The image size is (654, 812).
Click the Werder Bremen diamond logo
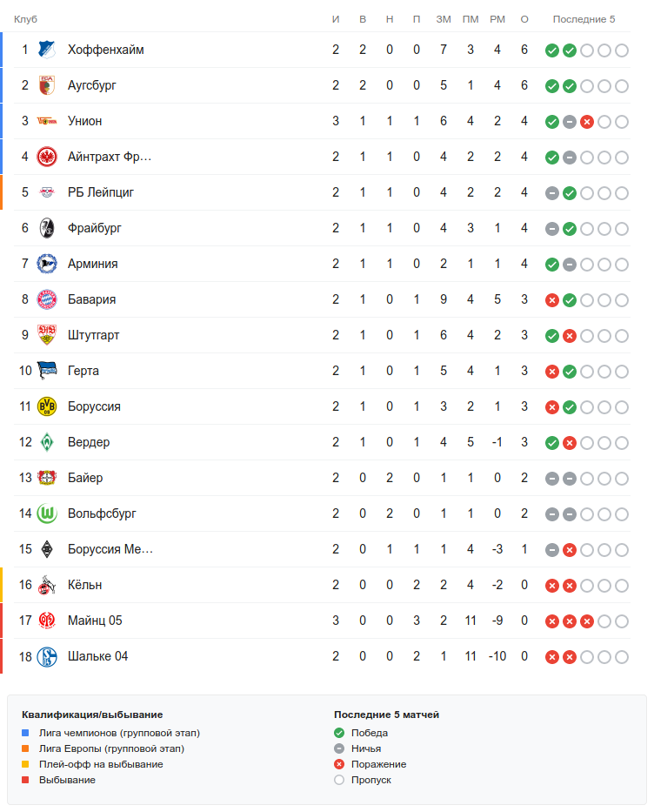pos(47,443)
